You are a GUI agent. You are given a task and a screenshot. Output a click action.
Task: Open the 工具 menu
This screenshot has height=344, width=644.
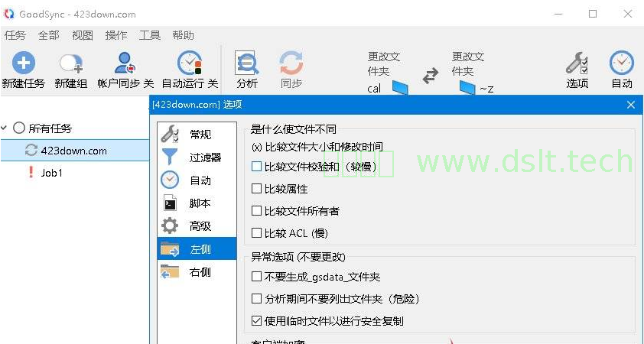pyautogui.click(x=149, y=35)
